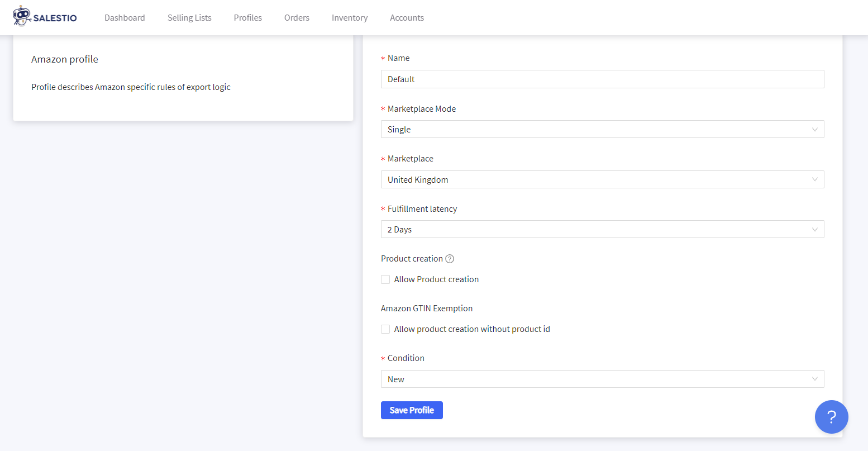The image size is (868, 451).
Task: Click the Product creation help tooltip icon
Action: pyautogui.click(x=450, y=259)
